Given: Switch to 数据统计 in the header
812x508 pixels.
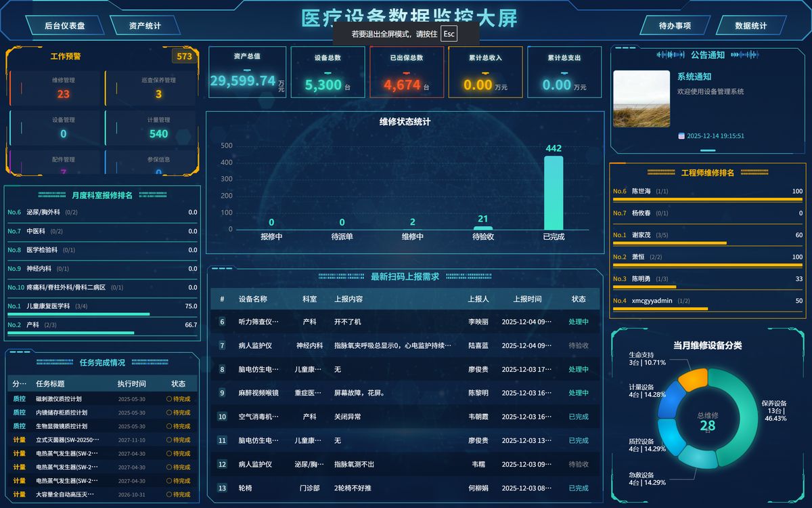Looking at the screenshot, I should 751,26.
